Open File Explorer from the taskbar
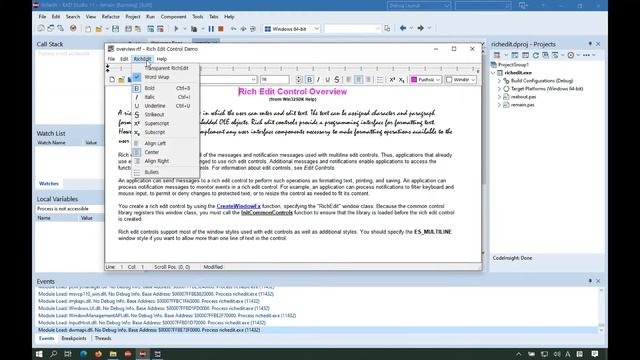 pos(113,354)
